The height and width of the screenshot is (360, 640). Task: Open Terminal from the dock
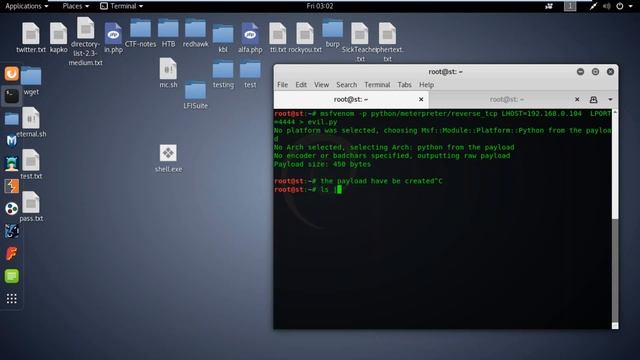click(11, 96)
